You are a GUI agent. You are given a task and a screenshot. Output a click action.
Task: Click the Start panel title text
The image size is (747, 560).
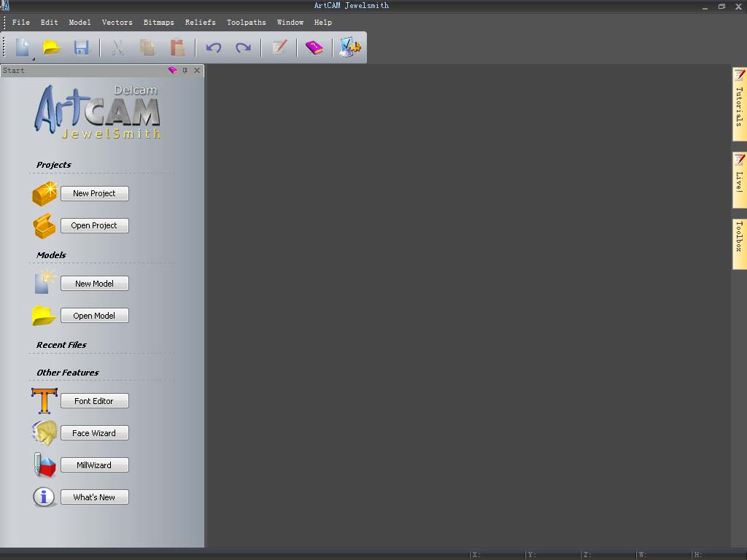(x=13, y=71)
